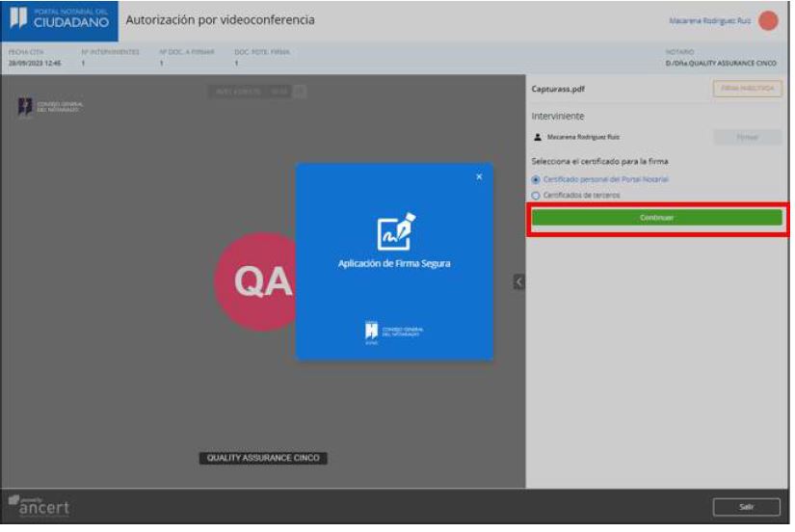Click the Consejo General del Notariado video watermark

pyautogui.click(x=48, y=107)
